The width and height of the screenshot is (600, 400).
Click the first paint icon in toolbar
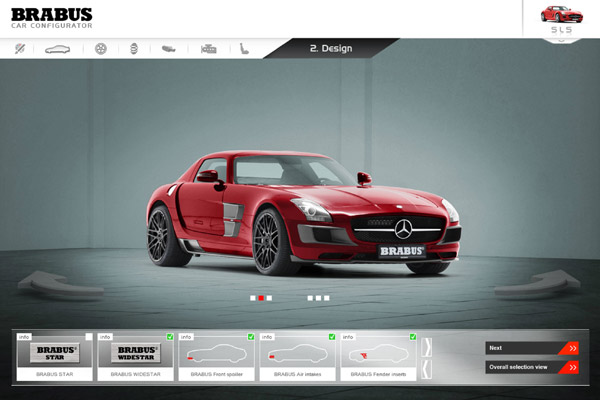tap(19, 48)
